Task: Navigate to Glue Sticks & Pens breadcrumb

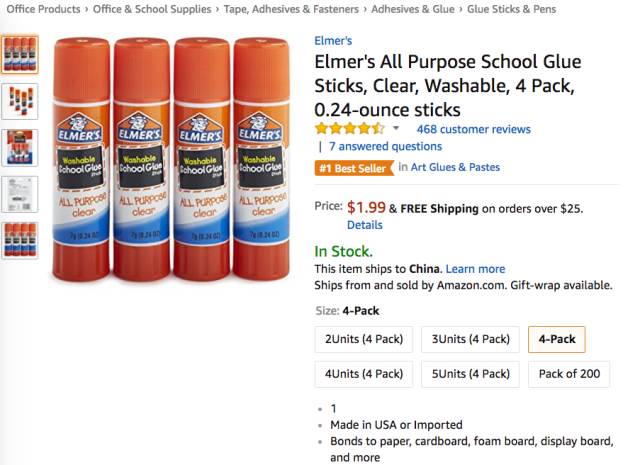Action: point(512,9)
